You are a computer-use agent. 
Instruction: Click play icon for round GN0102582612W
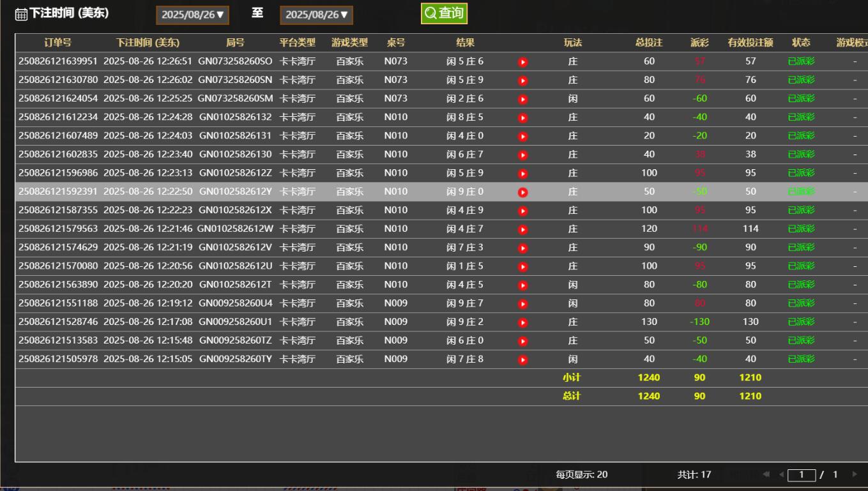coord(522,229)
